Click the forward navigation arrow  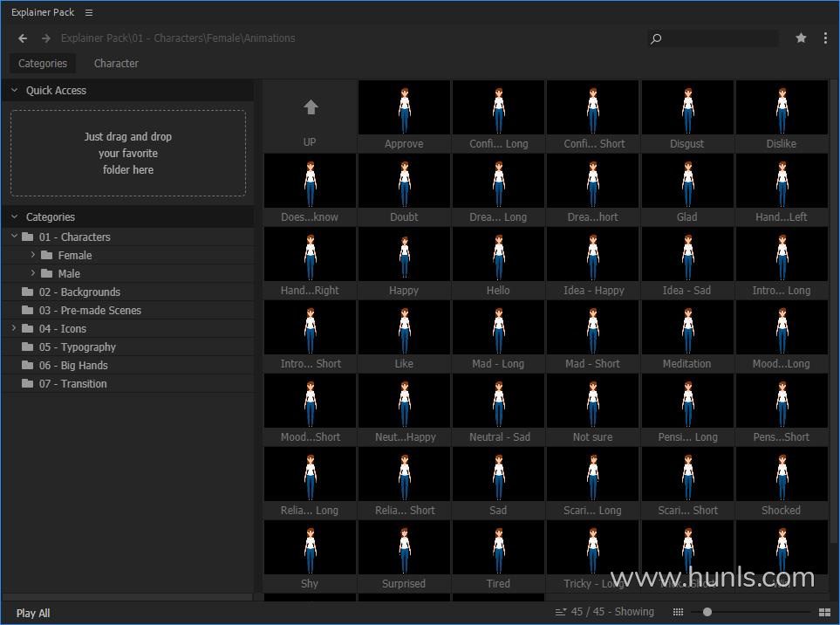pyautogui.click(x=46, y=38)
